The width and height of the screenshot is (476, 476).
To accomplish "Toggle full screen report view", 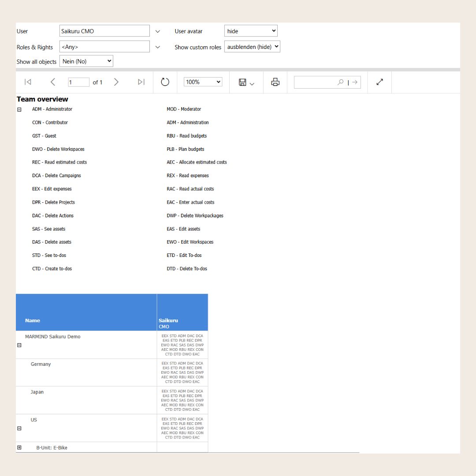I will 379,82.
